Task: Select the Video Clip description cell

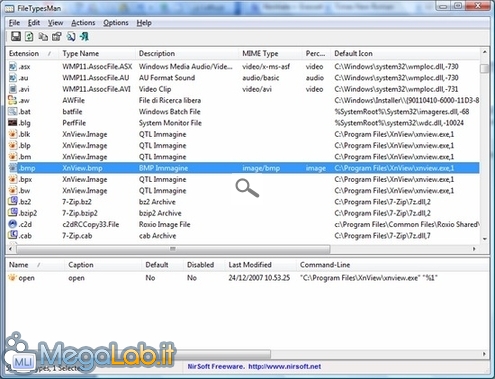Action: [x=155, y=89]
